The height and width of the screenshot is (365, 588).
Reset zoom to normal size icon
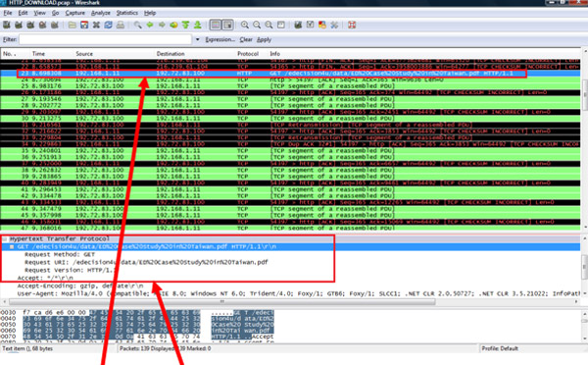269,26
